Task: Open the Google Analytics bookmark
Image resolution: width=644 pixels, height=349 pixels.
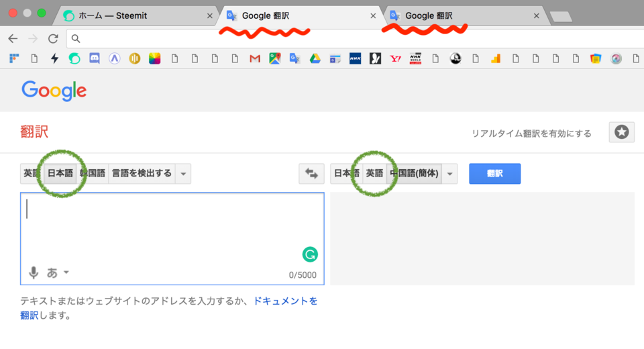Action: point(496,59)
